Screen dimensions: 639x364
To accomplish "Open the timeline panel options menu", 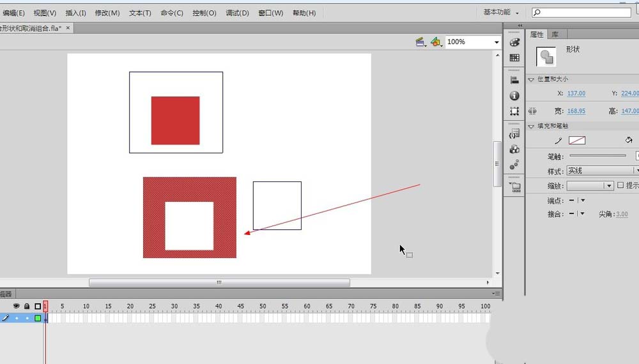I will [496, 294].
